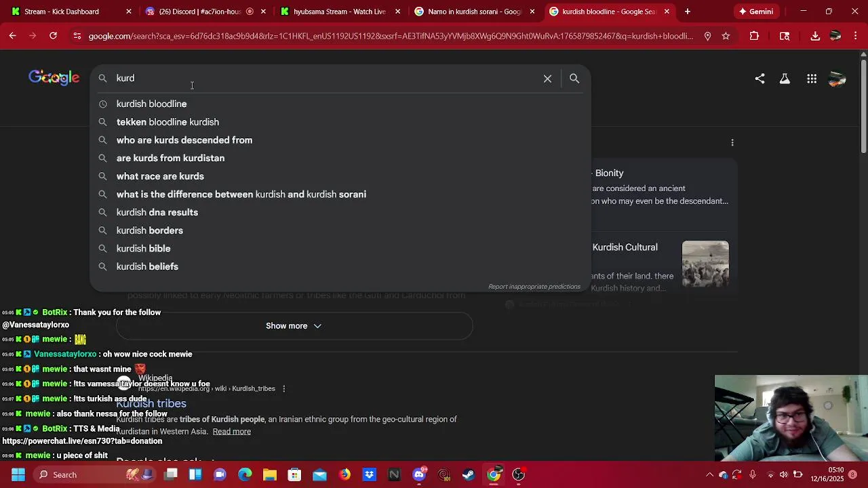Open Discord from the taskbar
The image size is (868, 488).
pyautogui.click(x=419, y=474)
